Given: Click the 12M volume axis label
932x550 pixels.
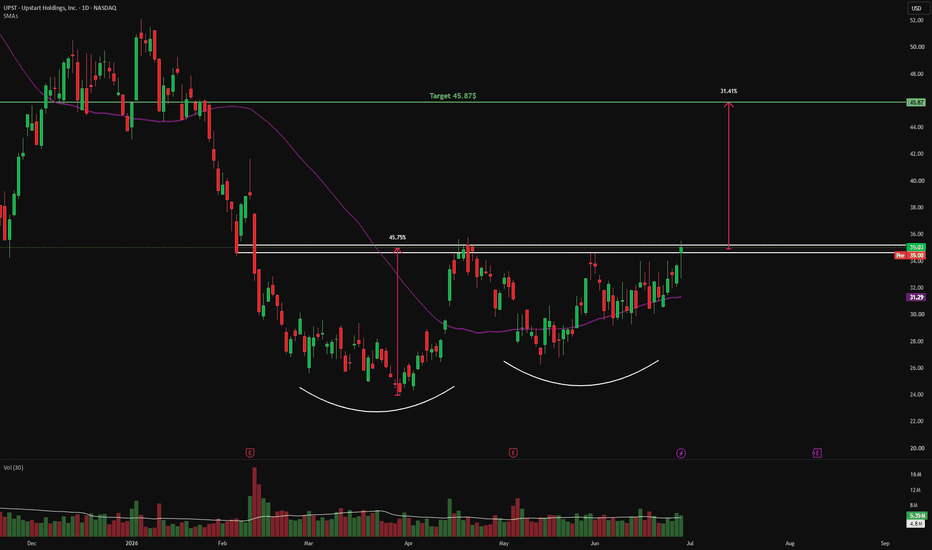Looking at the screenshot, I should tap(915, 490).
